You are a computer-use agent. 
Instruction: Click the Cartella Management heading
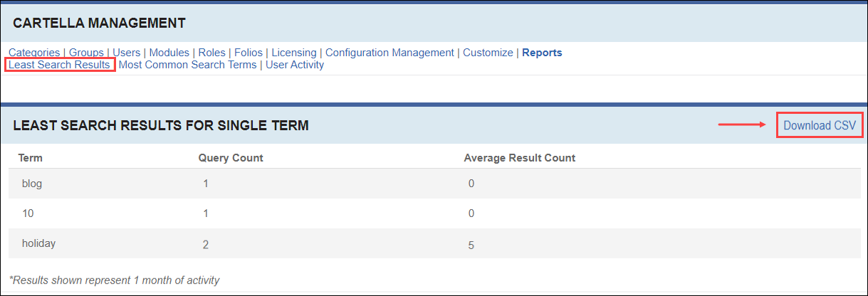tap(99, 23)
